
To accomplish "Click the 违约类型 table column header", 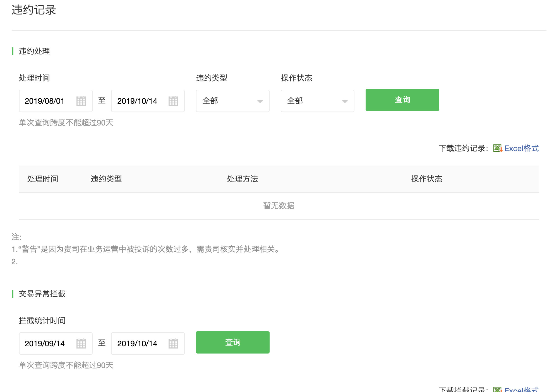I will tap(106, 179).
